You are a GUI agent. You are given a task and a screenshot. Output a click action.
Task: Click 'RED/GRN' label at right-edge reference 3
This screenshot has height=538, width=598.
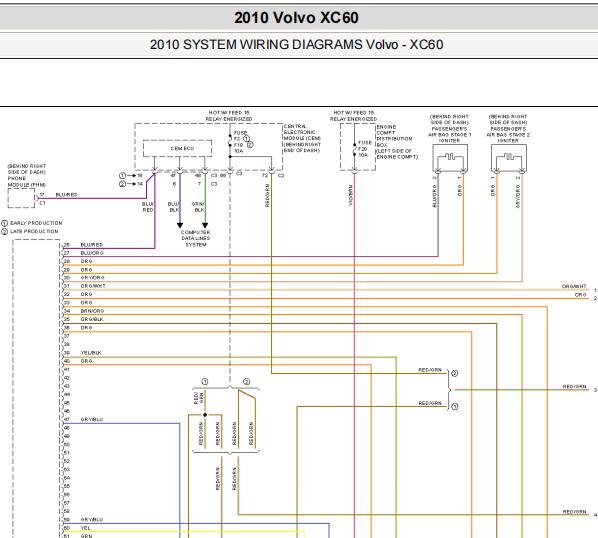coord(574,387)
